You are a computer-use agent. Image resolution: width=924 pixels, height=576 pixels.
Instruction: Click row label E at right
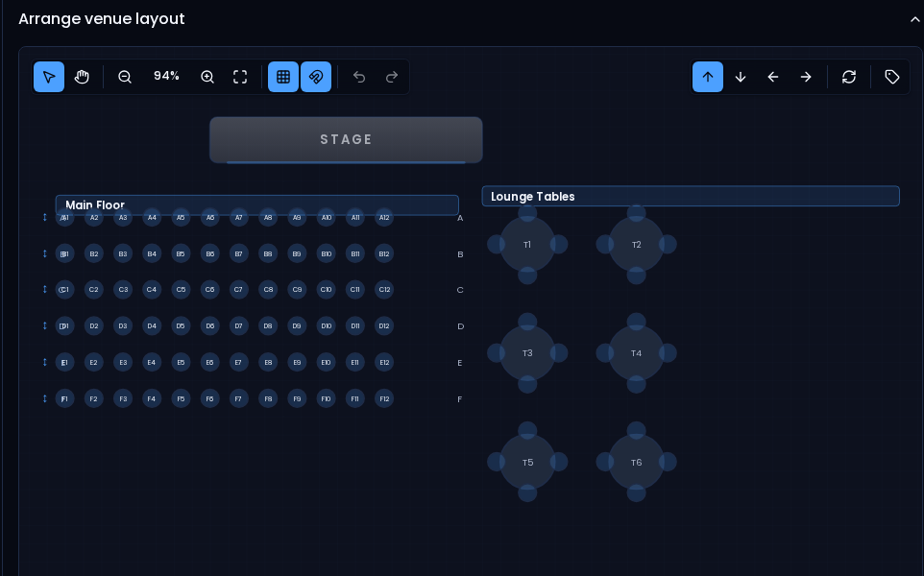coord(460,363)
